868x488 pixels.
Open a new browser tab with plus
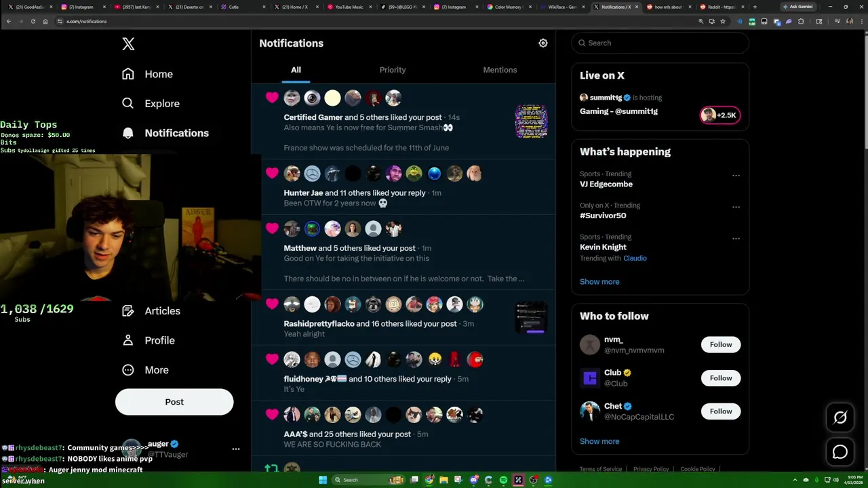click(755, 7)
